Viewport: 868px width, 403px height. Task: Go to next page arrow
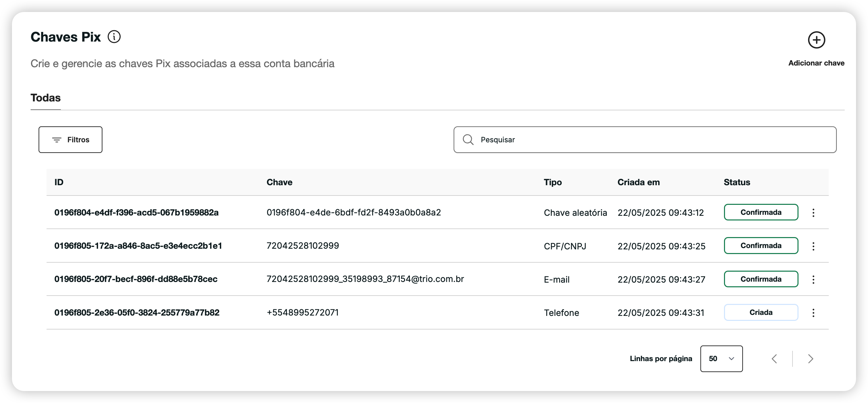pyautogui.click(x=810, y=358)
